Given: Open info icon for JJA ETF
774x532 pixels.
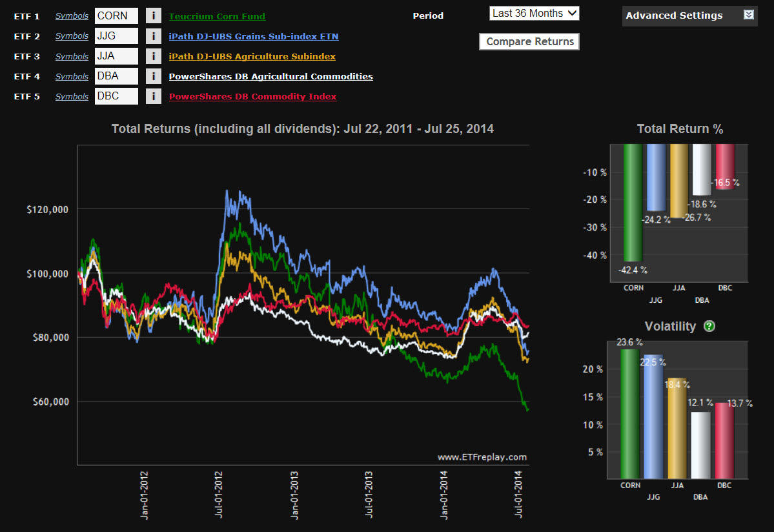Looking at the screenshot, I should pyautogui.click(x=153, y=57).
